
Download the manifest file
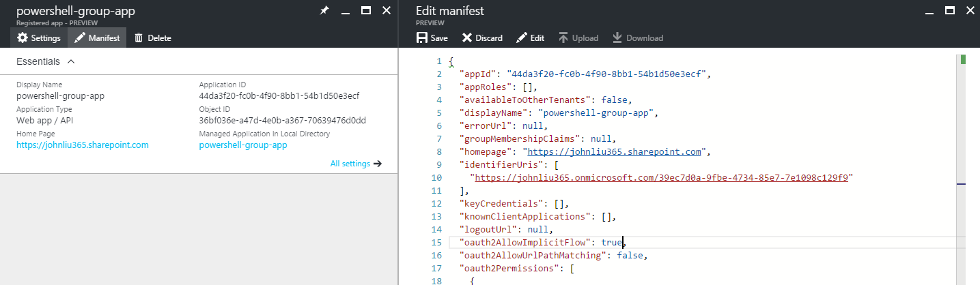[x=637, y=38]
